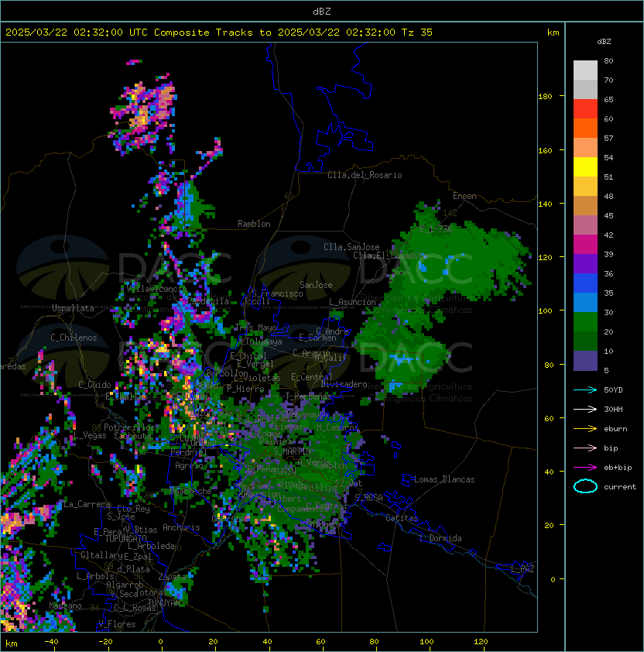Click the Lomas_Blancas map label
The image size is (644, 652).
tap(444, 479)
